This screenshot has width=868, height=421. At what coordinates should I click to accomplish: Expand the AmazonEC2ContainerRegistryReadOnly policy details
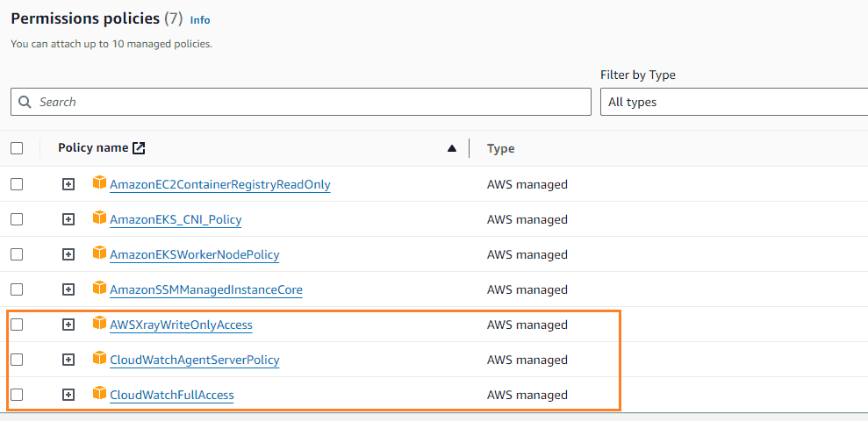click(x=68, y=184)
